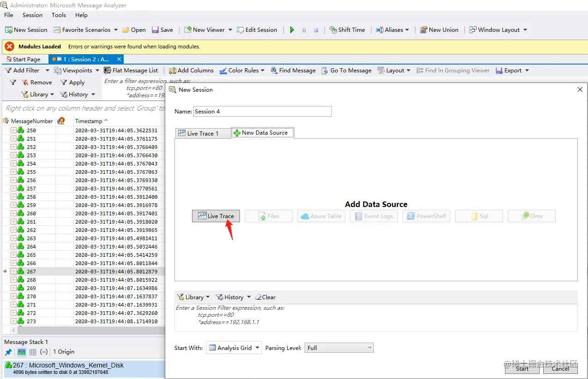Screen dimensions: 588x379
Task: Click the pin icon in Message Stack
Action: 8,352
